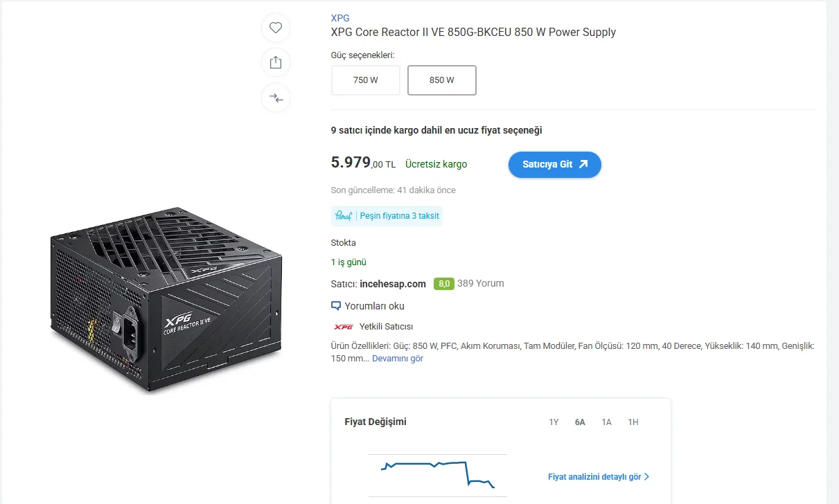Add product to favorites with heart icon

pos(276,28)
